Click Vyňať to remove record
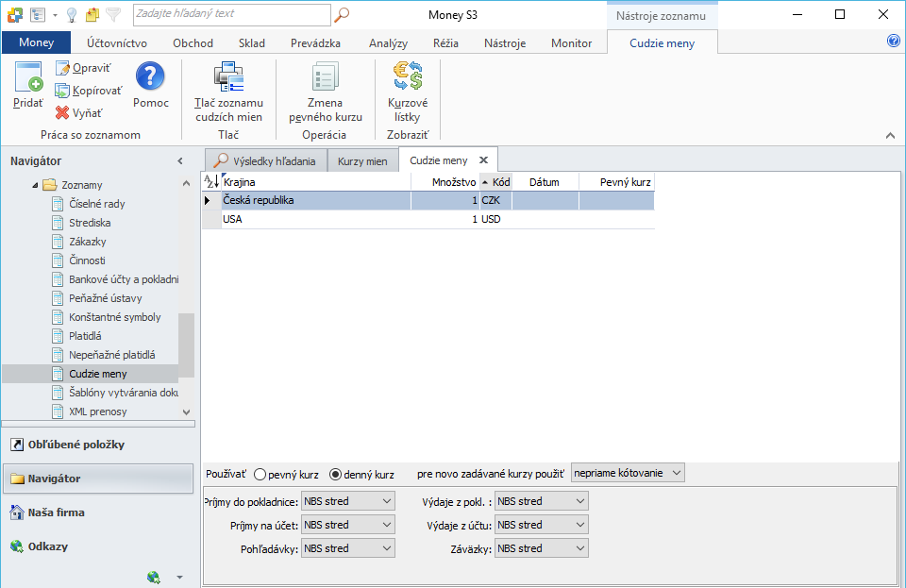 click(x=79, y=113)
